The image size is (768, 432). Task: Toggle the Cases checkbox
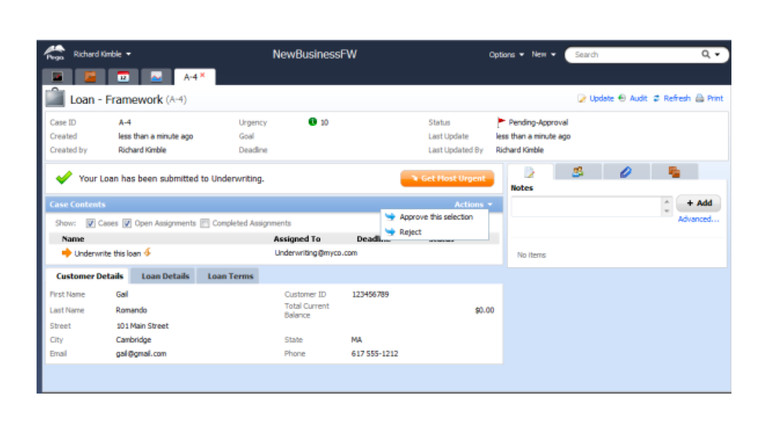91,223
